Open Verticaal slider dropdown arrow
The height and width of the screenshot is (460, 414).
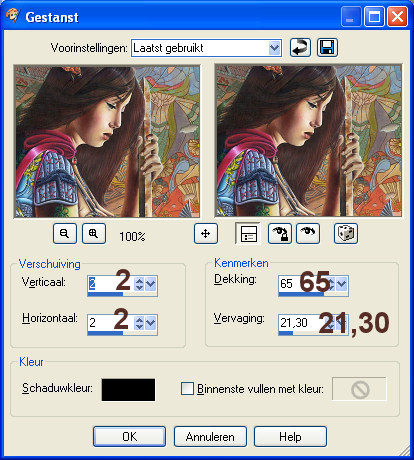coord(151,284)
